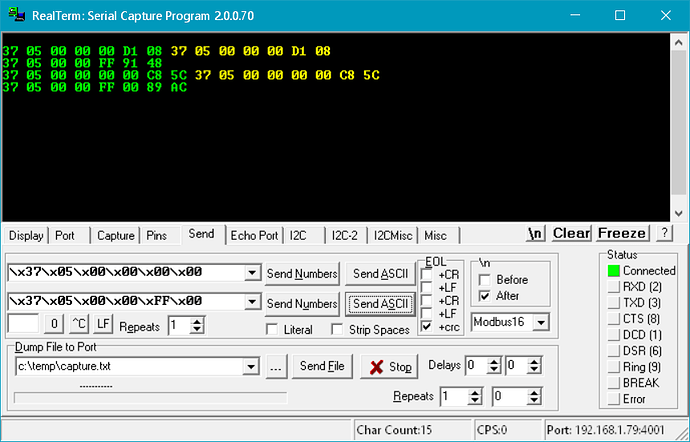Click the terminal scrollbar up arrow
The image size is (690, 442).
click(679, 43)
